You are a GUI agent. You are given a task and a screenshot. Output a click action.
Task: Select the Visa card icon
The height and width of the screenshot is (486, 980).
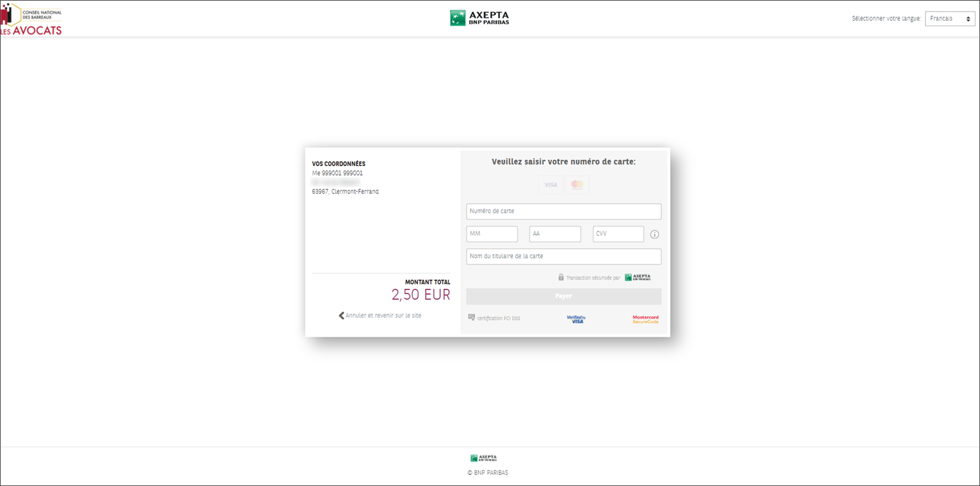click(551, 184)
